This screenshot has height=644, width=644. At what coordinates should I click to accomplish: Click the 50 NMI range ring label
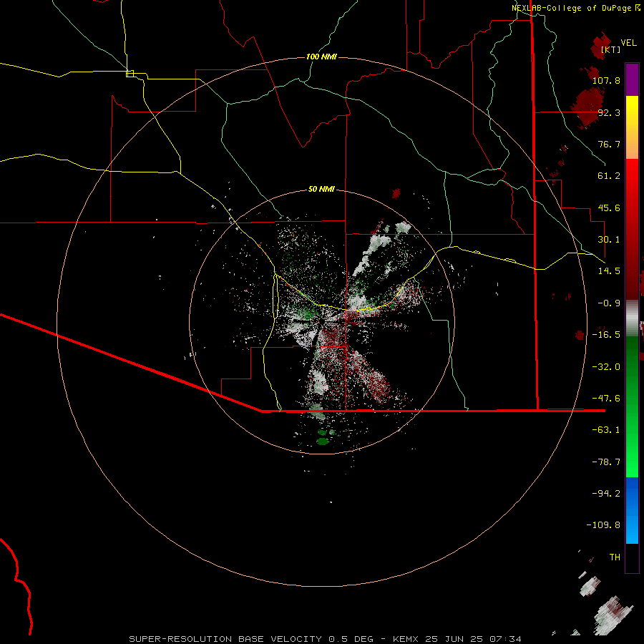click(321, 189)
